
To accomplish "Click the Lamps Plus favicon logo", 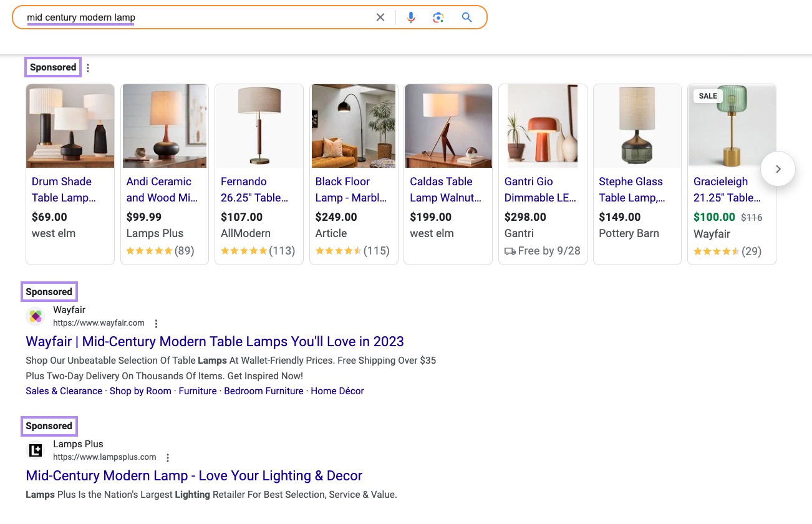I will [36, 450].
